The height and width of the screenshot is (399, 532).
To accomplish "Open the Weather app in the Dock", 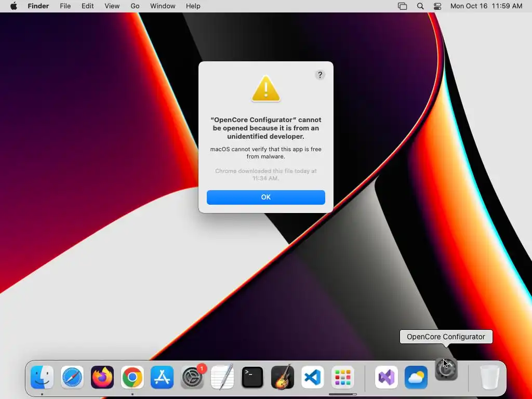I will (416, 377).
